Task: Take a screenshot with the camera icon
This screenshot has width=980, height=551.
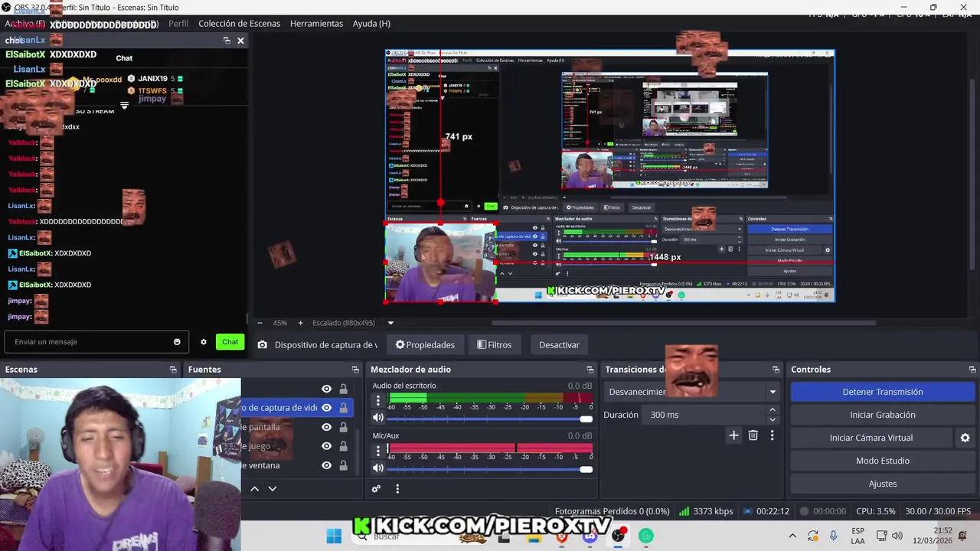Action: click(x=263, y=345)
